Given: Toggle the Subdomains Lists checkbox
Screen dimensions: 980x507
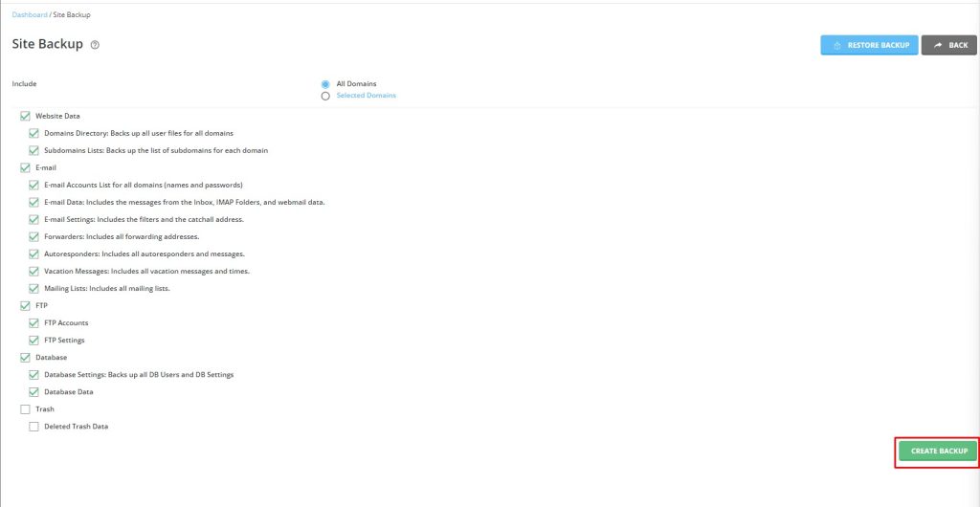Looking at the screenshot, I should tap(33, 150).
